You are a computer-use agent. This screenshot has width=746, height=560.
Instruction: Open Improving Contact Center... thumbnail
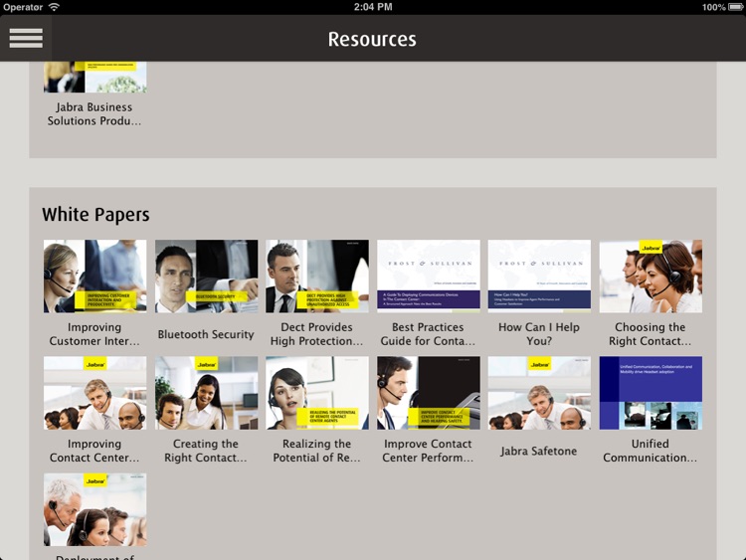(x=95, y=393)
